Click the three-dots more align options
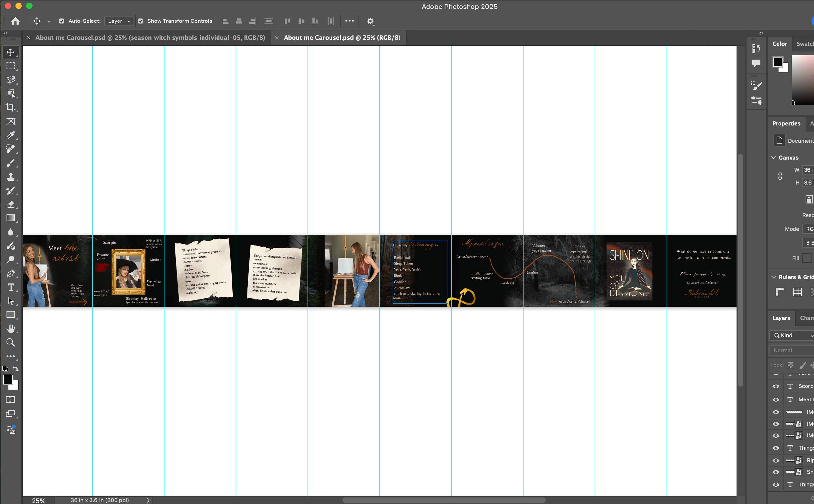 pyautogui.click(x=349, y=21)
